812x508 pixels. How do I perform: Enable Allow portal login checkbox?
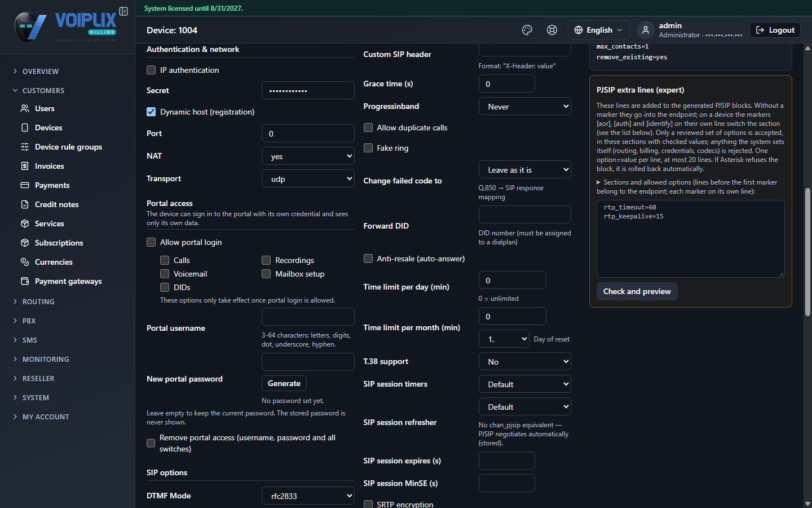151,242
